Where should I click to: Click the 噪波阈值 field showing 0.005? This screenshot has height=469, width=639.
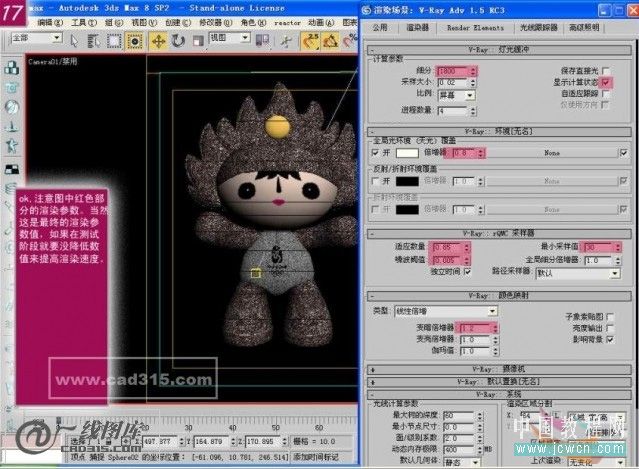[x=447, y=260]
